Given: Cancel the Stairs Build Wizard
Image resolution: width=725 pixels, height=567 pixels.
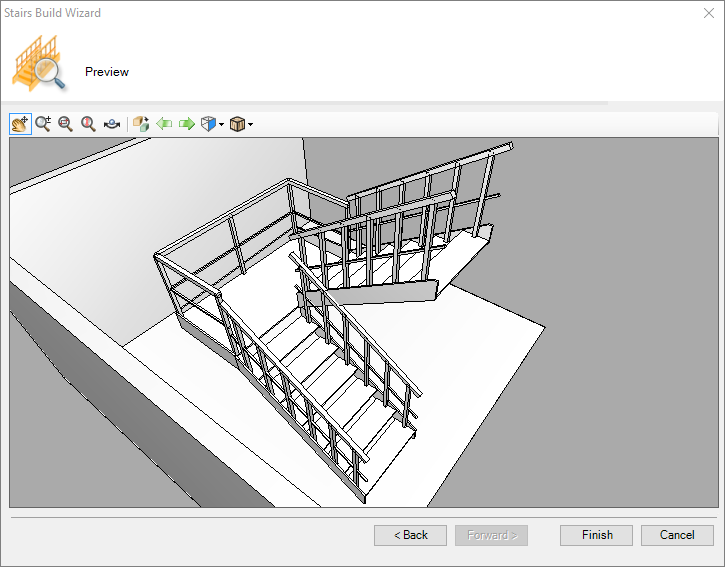Looking at the screenshot, I should 677,535.
